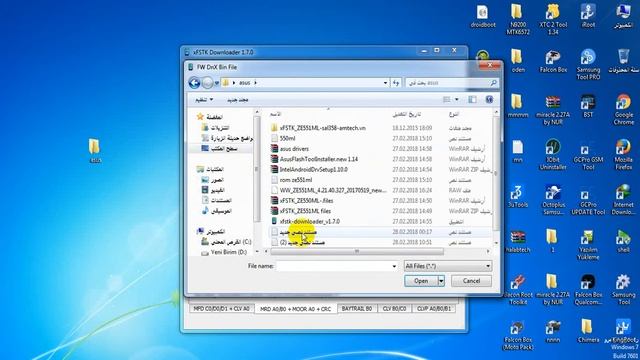
Task: Launch XTC 2 Tool 1.34 shortcut
Action: [553, 19]
